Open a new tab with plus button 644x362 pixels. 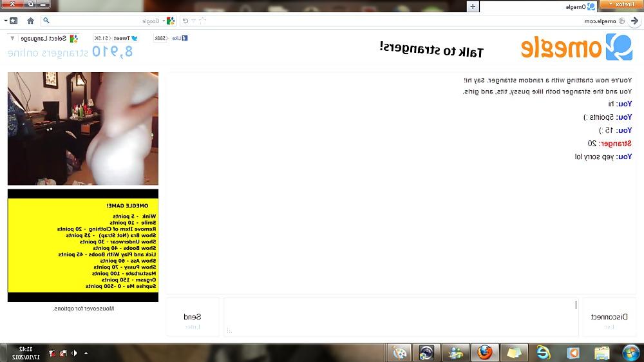[473, 6]
